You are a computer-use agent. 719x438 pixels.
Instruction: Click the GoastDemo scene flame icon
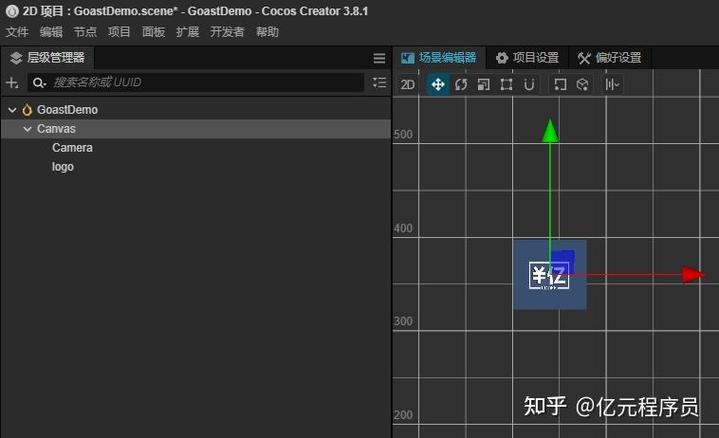(27, 110)
